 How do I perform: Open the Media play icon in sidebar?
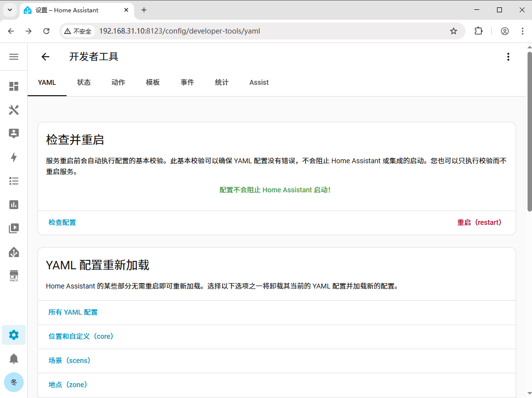pyautogui.click(x=14, y=228)
